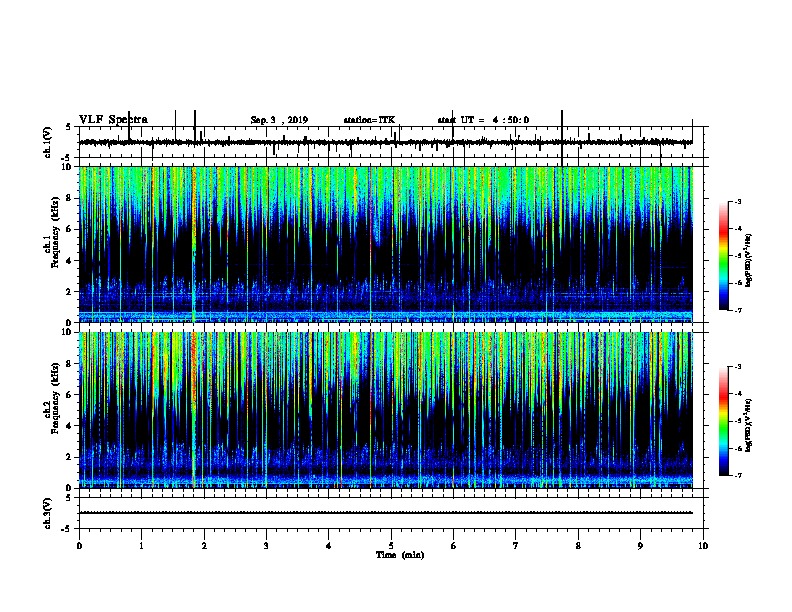
Task: Click the ch.2 colorbar log(PSD) label
Action: pyautogui.click(x=749, y=426)
